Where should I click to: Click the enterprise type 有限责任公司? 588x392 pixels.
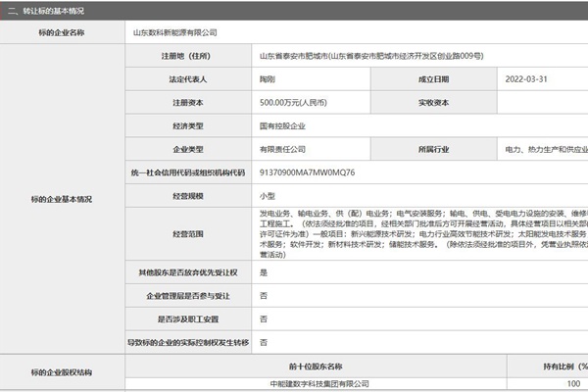point(282,150)
